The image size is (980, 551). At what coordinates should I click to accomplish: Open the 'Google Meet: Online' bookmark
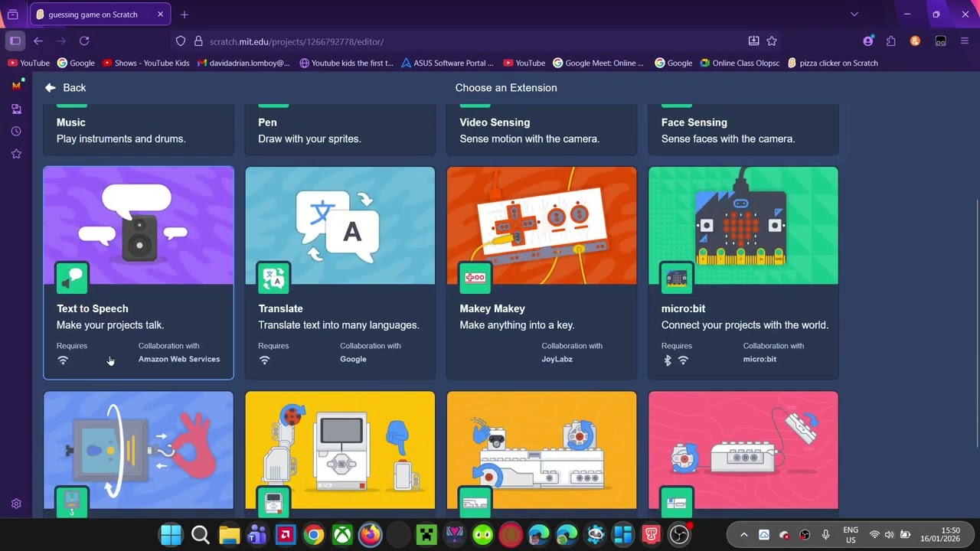[599, 64]
